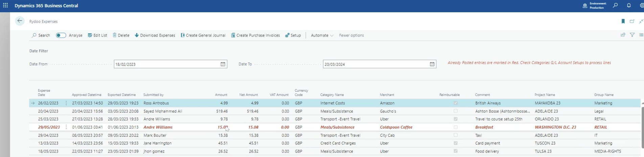Select the MAYAKOBA 23 project cell
This screenshot has width=644, height=157.
coord(547,103)
